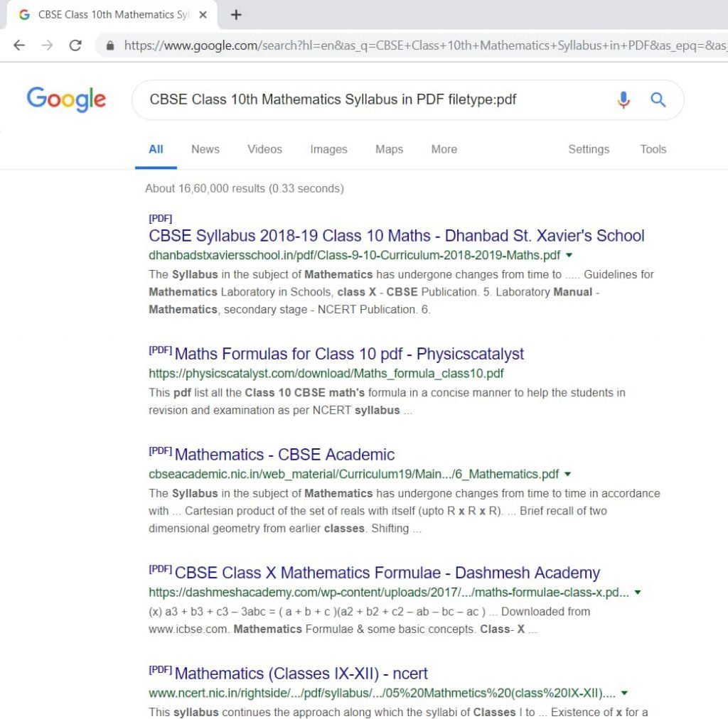This screenshot has height=719, width=728.
Task: Click the dhanbadstxaviersschool.in green URL
Action: [x=355, y=256]
